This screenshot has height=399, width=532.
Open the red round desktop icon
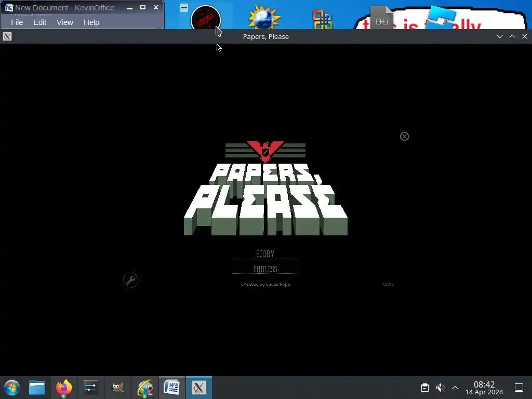coord(206,18)
